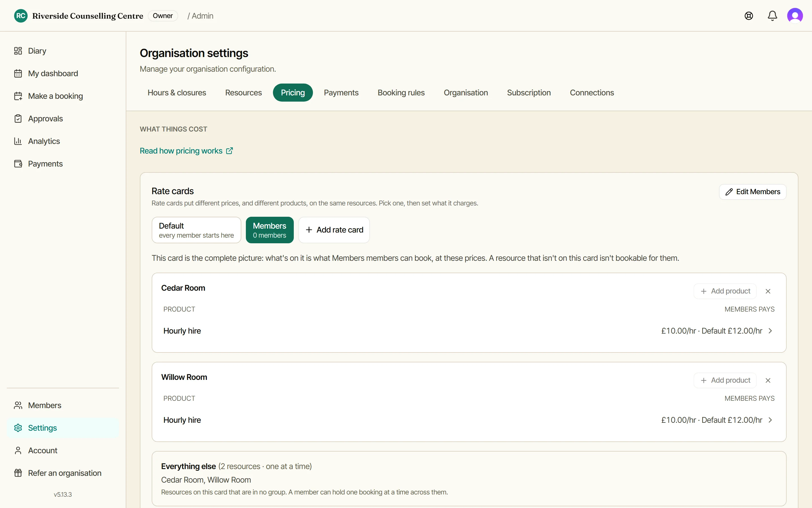Click Riverside Counselling Centre organisation name
812x508 pixels.
[88, 16]
